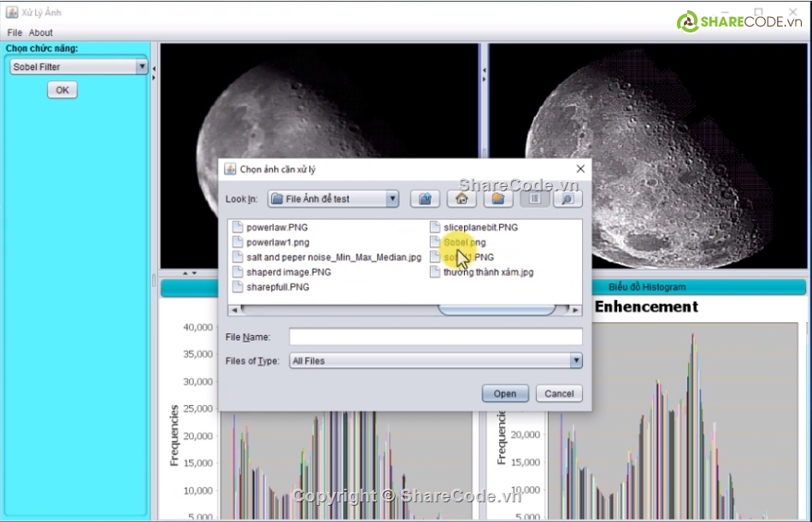Click file list scroll left arrow
Screen dimensions: 812x522
pyautogui.click(x=234, y=309)
